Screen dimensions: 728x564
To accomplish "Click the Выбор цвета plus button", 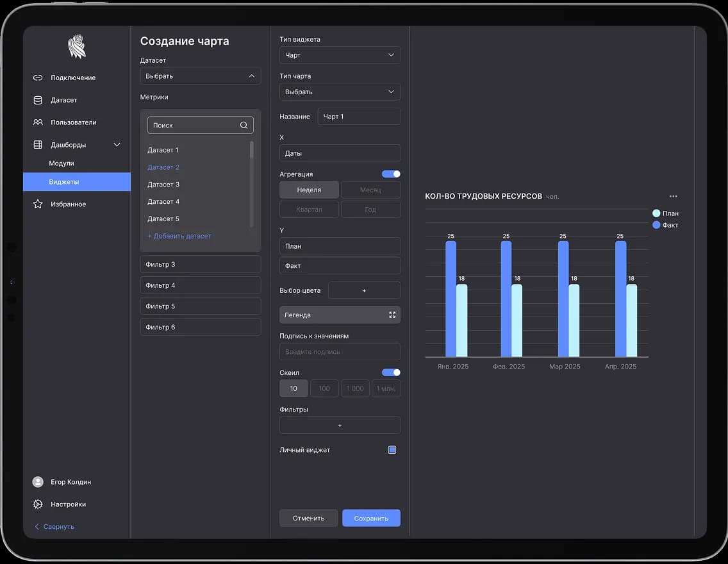I will point(364,291).
